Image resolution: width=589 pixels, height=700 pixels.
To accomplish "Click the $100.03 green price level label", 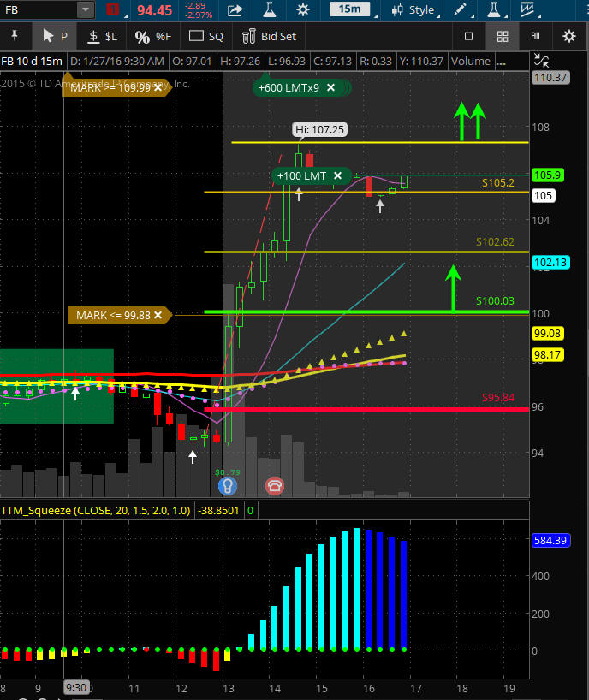I will (495, 301).
